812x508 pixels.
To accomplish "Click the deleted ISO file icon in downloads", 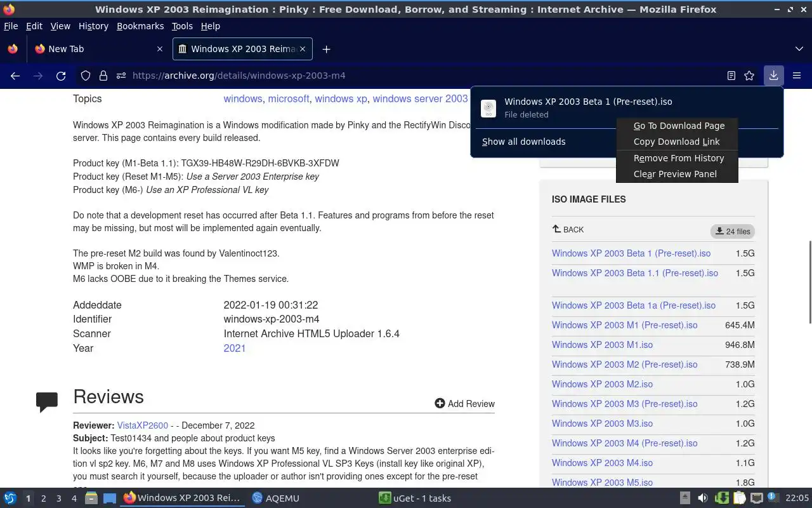I will [488, 108].
